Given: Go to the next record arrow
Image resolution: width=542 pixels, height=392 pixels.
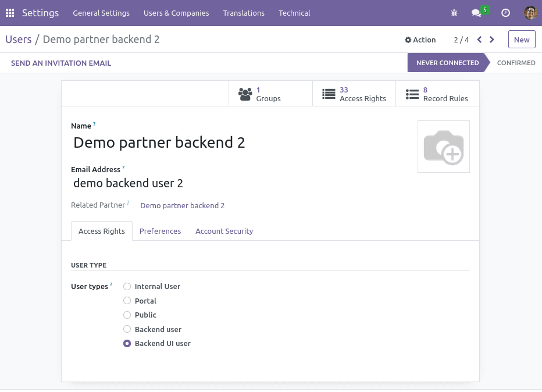Looking at the screenshot, I should [491, 40].
